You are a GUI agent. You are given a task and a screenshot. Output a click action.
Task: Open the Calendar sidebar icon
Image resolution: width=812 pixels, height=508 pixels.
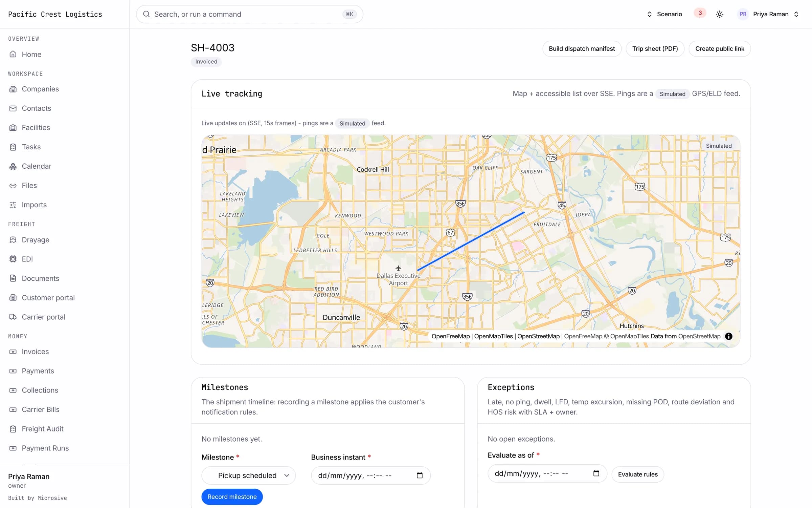click(13, 166)
